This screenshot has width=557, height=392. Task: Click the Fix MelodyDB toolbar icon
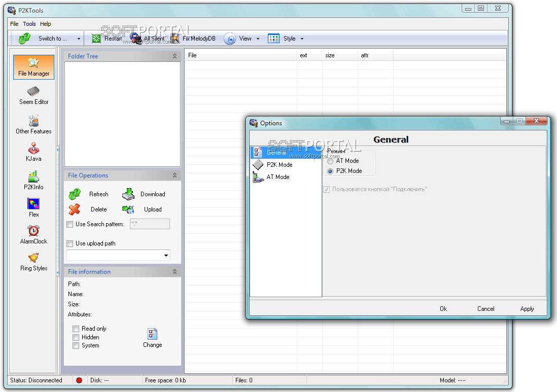[x=175, y=39]
